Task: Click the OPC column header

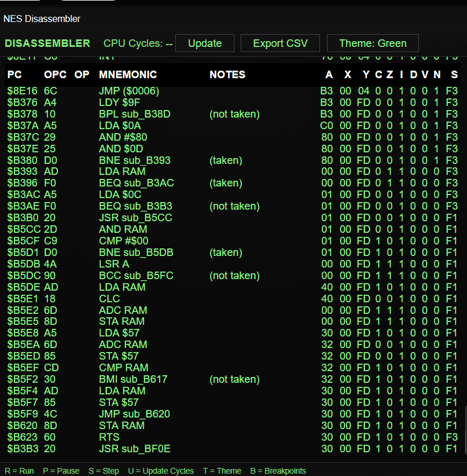Action: point(55,75)
